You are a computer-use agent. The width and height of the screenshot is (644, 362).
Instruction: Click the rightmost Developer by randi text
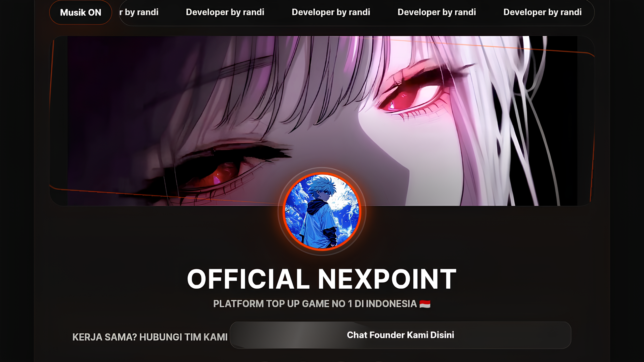[542, 12]
